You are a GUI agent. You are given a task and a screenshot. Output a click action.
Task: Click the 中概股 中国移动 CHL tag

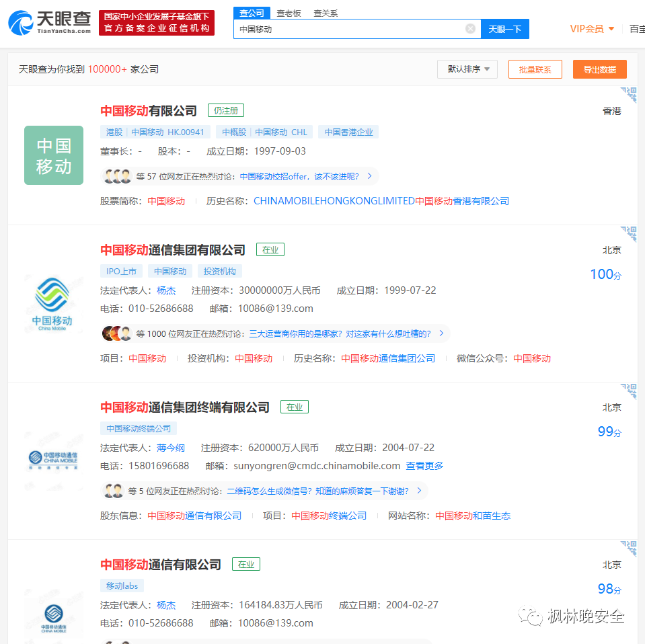click(x=264, y=132)
